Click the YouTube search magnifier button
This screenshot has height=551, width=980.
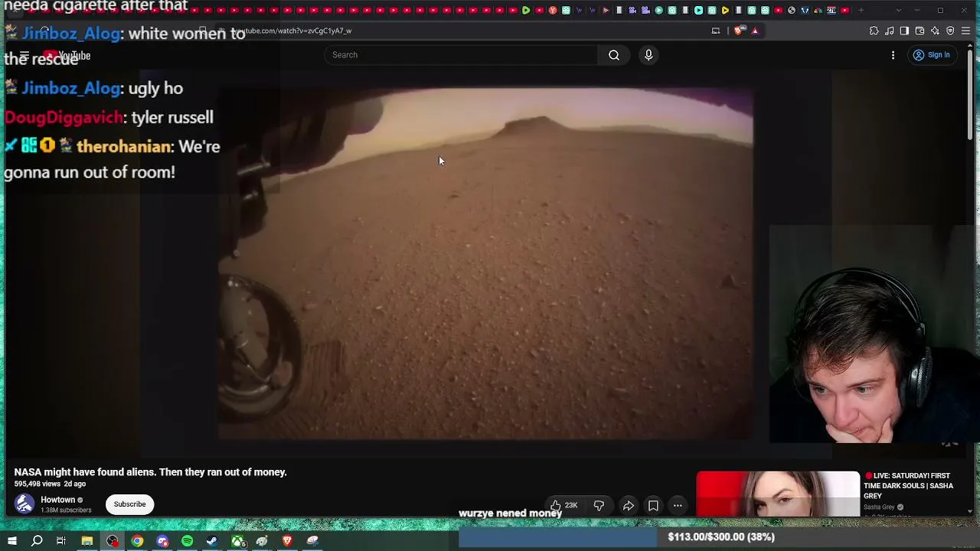tap(614, 55)
